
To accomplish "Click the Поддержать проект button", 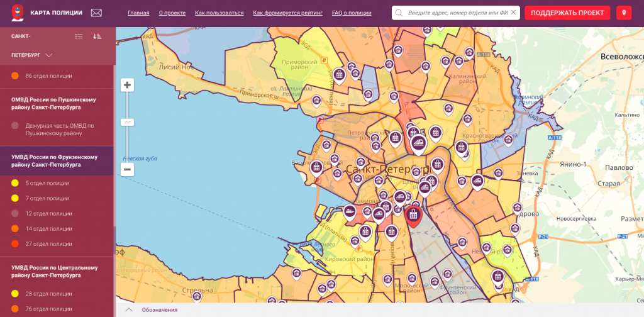I will pyautogui.click(x=567, y=13).
